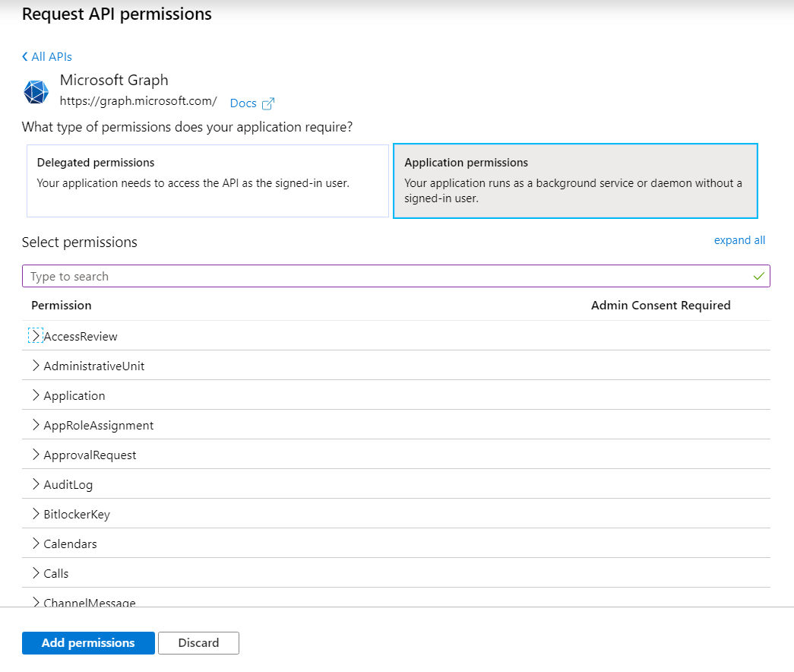Expand the AuditLog permissions
Image resolution: width=794 pixels, height=672 pixels.
tap(36, 484)
